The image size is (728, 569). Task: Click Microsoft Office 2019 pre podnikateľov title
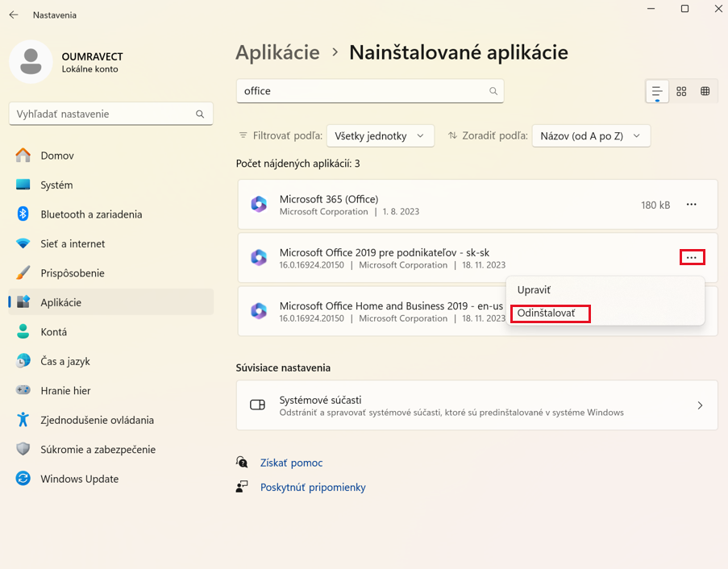385,252
